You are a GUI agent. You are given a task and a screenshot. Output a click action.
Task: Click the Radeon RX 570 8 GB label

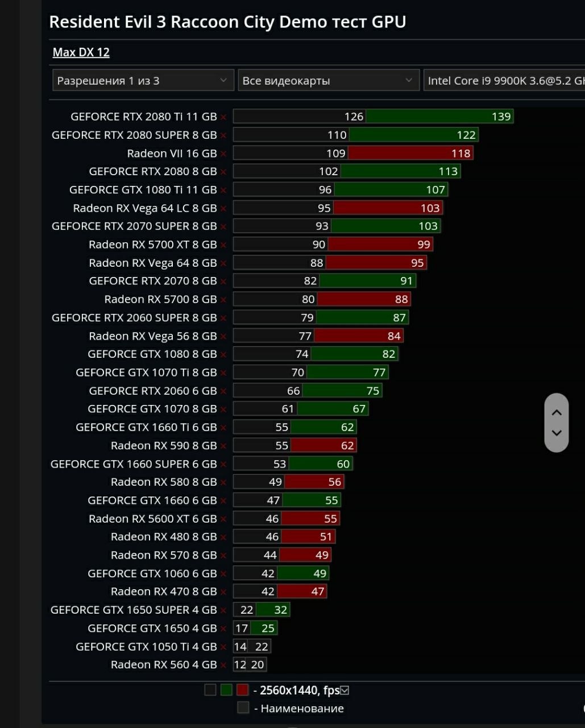point(164,555)
